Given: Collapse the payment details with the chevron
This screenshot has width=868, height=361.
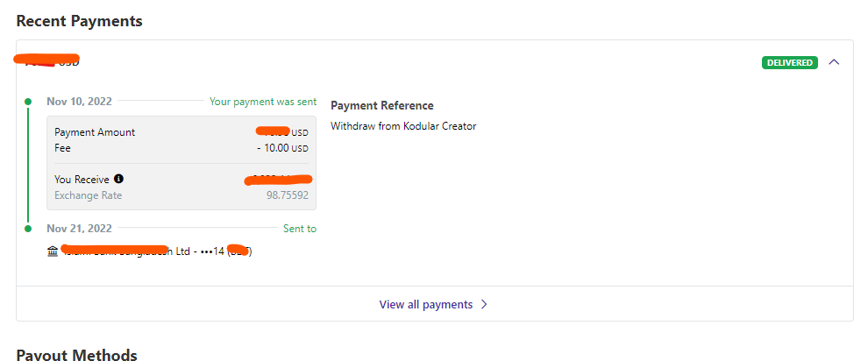Looking at the screenshot, I should pyautogui.click(x=834, y=62).
